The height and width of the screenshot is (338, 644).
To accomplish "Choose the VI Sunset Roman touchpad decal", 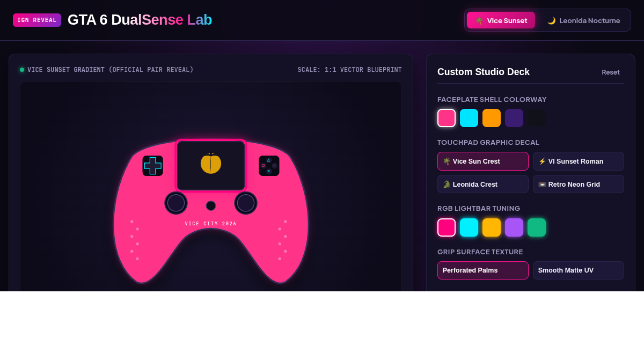I will (579, 161).
